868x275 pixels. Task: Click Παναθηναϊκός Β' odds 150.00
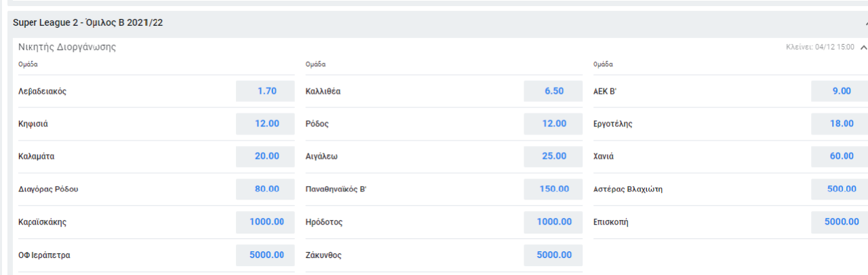pos(553,189)
